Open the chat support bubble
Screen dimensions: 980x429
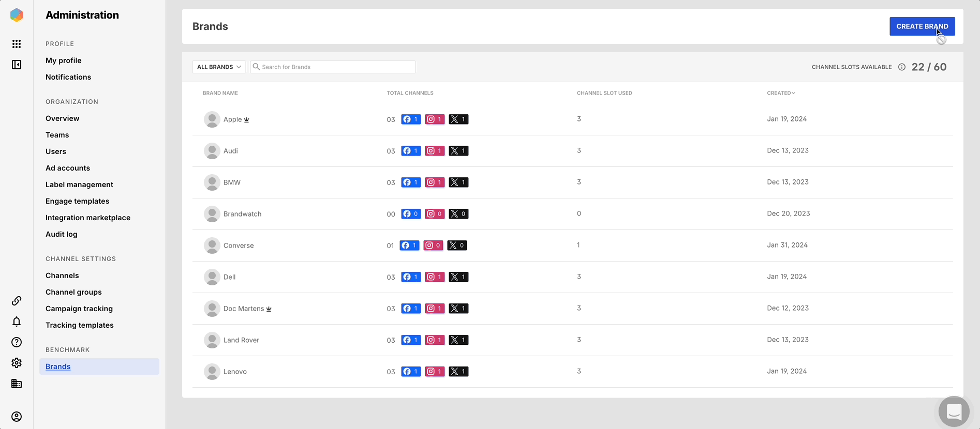pos(954,411)
